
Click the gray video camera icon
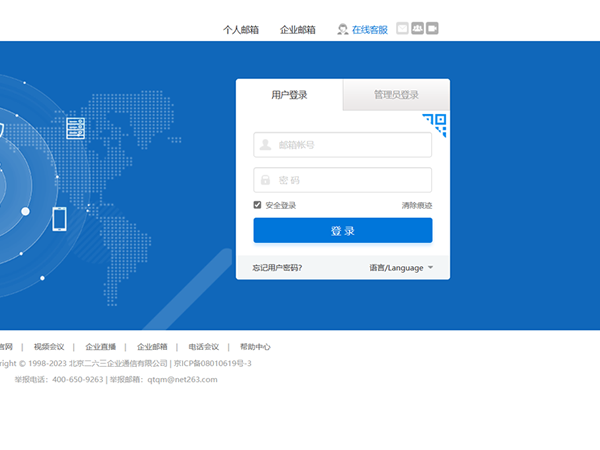point(433,29)
